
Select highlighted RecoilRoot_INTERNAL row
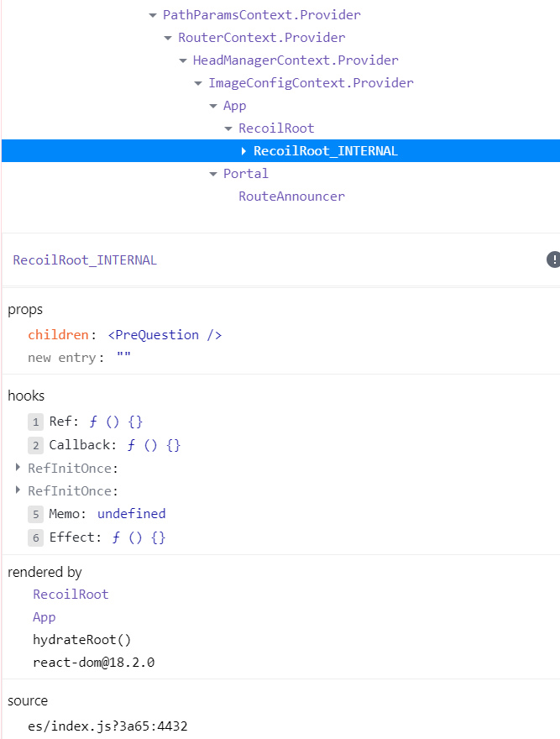[x=280, y=151]
